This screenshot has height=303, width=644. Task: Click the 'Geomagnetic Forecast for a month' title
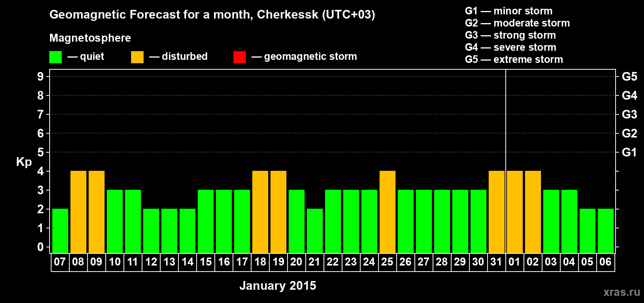pos(212,14)
